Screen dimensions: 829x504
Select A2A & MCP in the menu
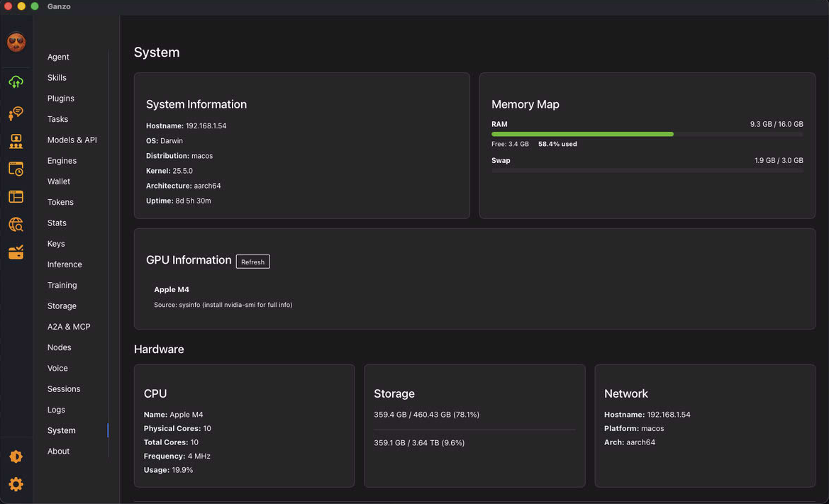click(x=69, y=327)
